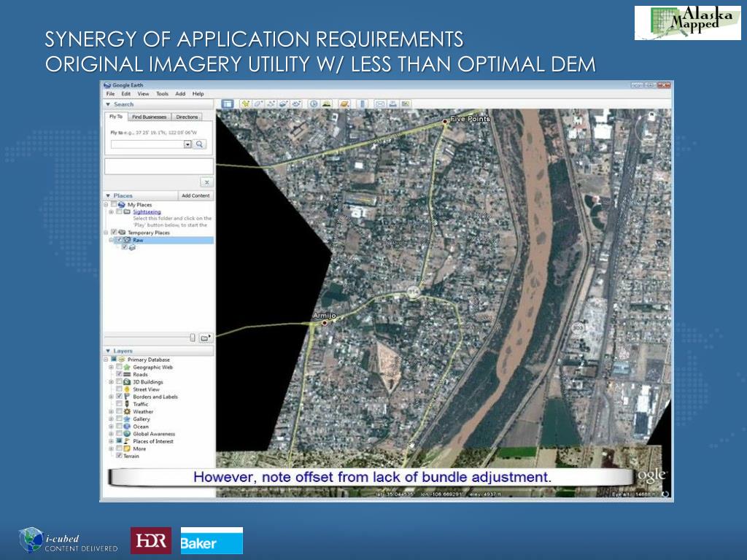The height and width of the screenshot is (560, 747).
Task: Click the Fly To search input field
Action: (x=147, y=144)
